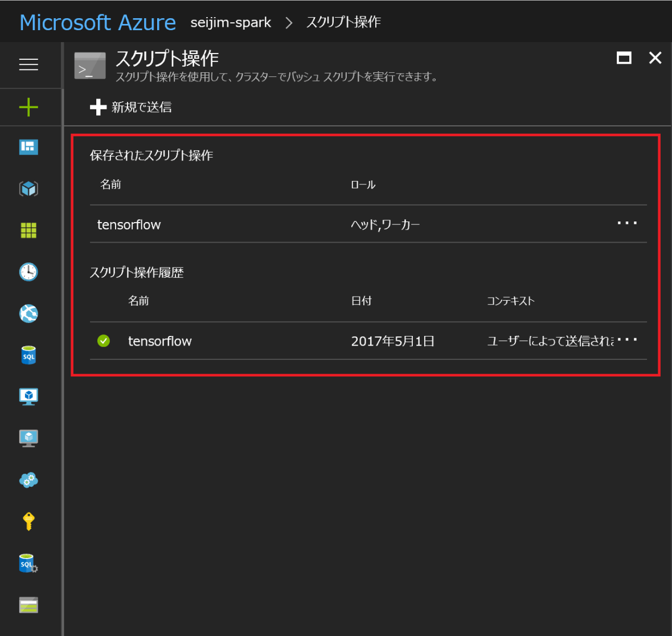Image resolution: width=672 pixels, height=636 pixels.
Task: Open Cloud services gear cloud icon
Action: (28, 480)
